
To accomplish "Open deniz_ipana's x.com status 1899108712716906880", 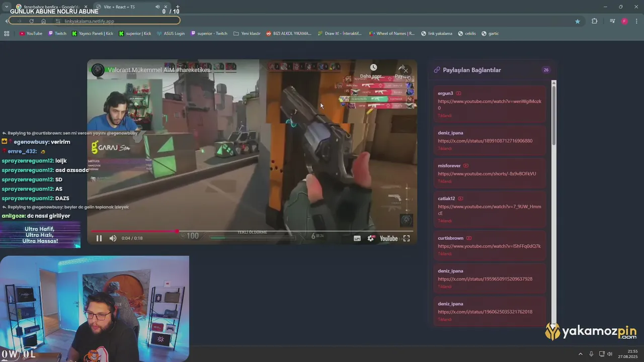I will 485,141.
